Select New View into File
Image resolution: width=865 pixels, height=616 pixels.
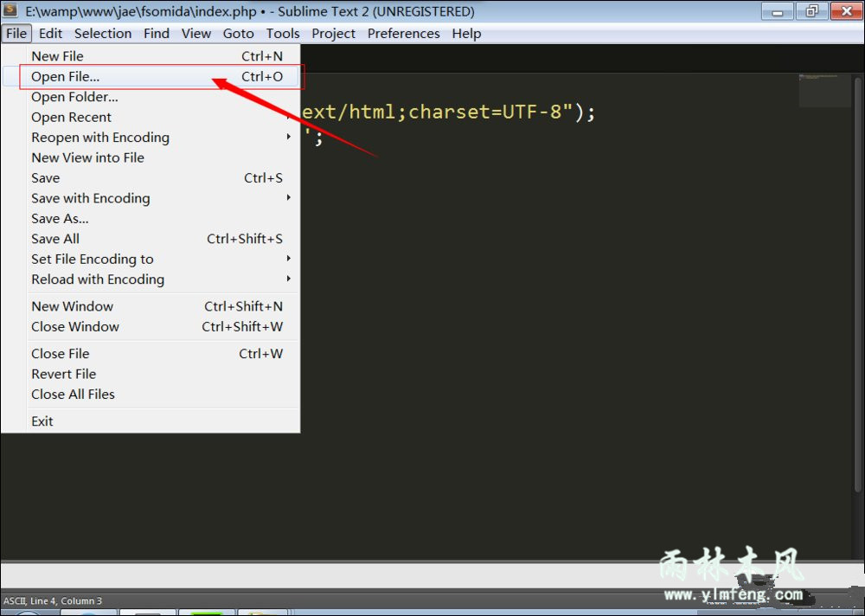pyautogui.click(x=151, y=157)
